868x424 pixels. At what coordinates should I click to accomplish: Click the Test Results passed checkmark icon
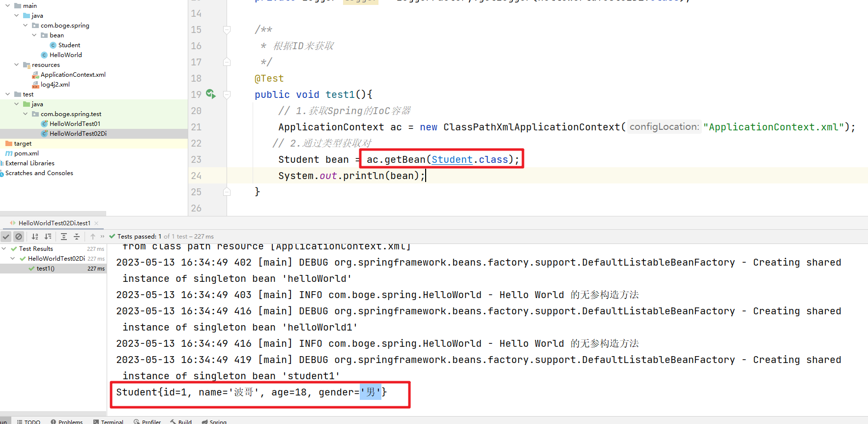coord(14,249)
